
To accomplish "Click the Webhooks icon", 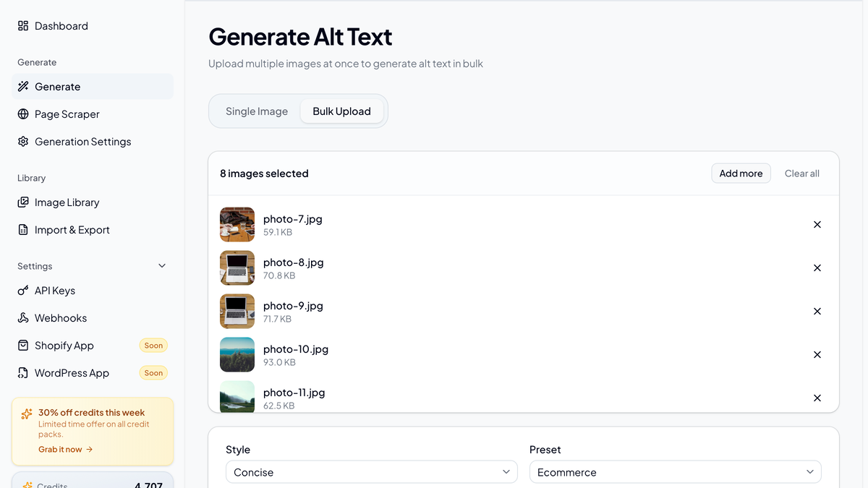I will 23,318.
